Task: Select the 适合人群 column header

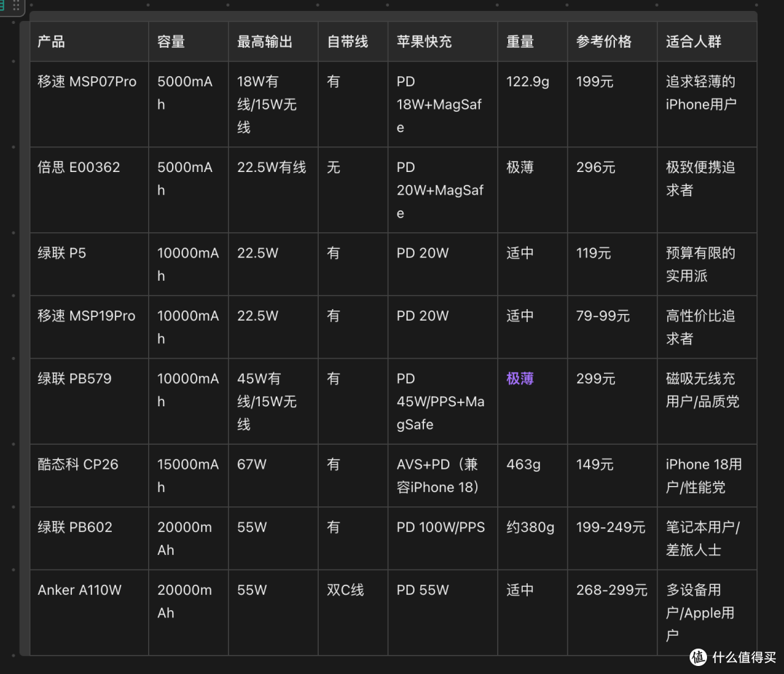Action: [707, 41]
